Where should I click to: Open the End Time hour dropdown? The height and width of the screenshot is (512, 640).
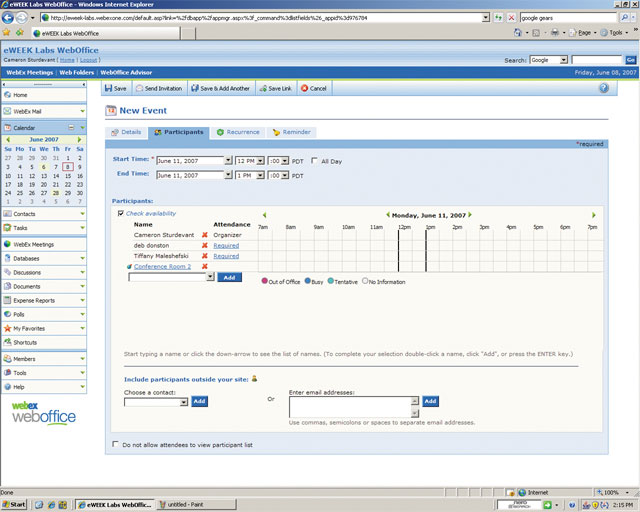(x=261, y=175)
